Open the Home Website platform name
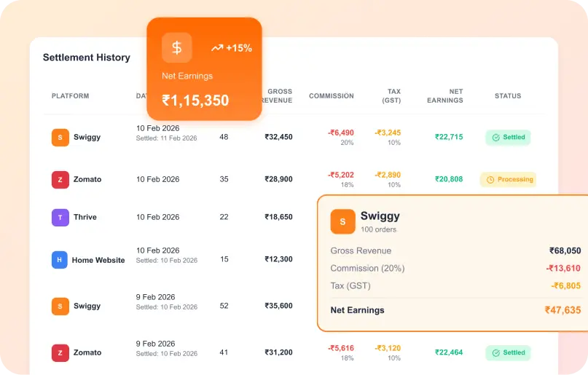Viewport: 588px width, 375px height. point(98,260)
